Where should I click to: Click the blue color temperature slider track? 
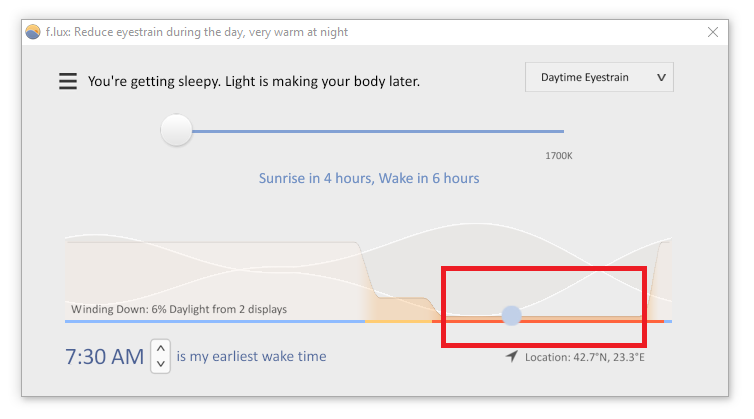tap(378, 131)
